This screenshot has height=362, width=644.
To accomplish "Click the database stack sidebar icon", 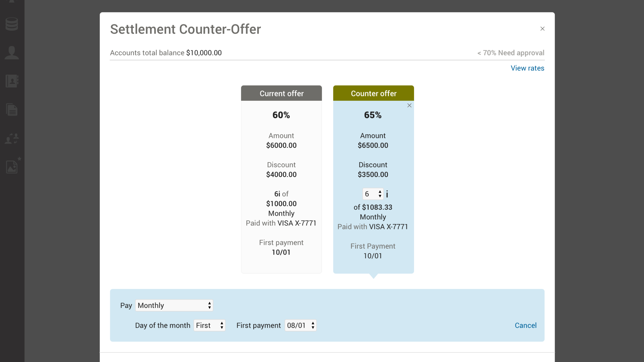I will (x=12, y=24).
